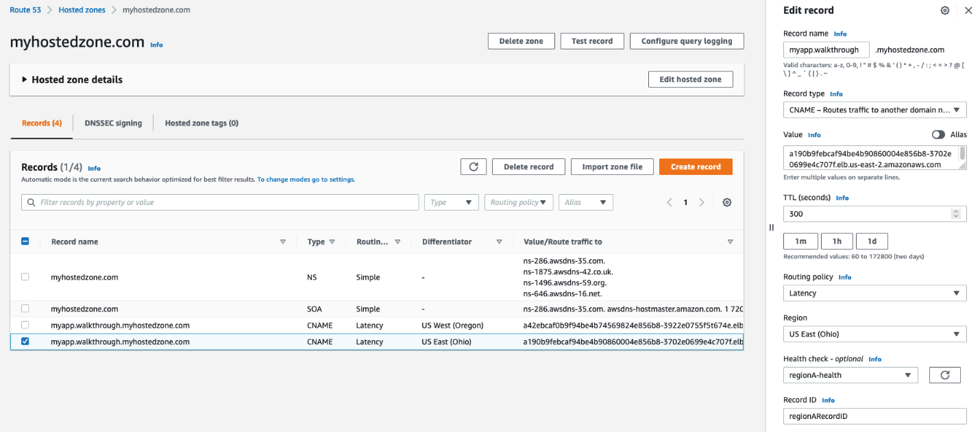The width and height of the screenshot is (980, 432).
Task: Click the refresh records icon button
Action: [474, 167]
